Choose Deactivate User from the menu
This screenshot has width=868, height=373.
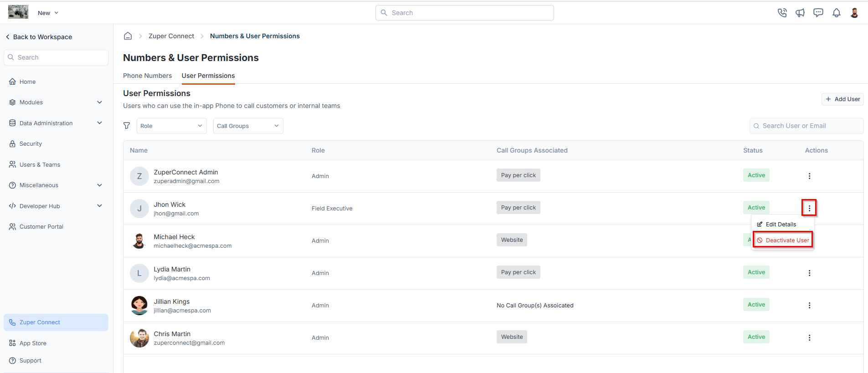(x=783, y=240)
